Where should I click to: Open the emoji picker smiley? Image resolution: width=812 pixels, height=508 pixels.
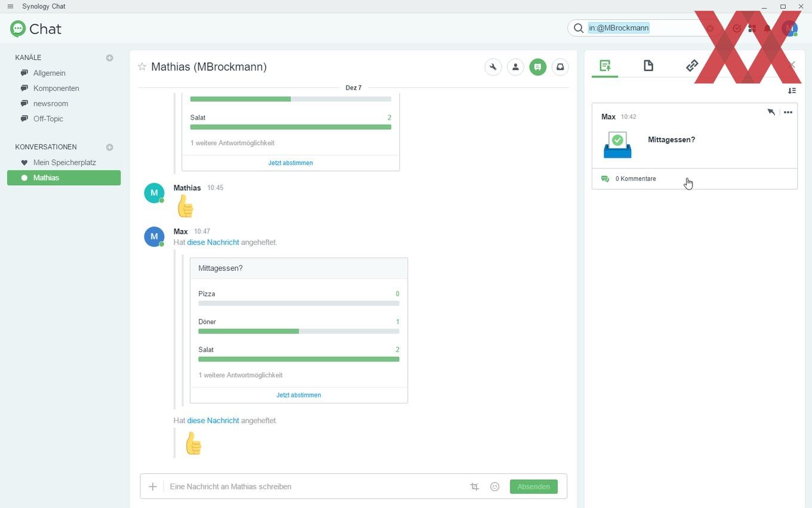494,486
